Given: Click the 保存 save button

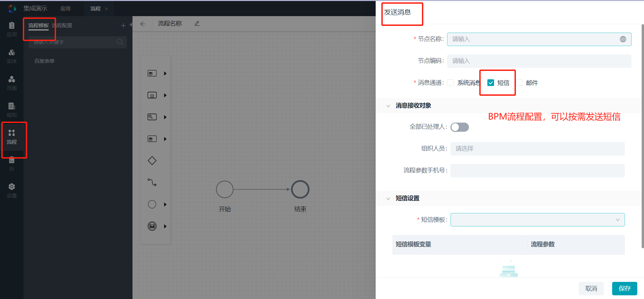Looking at the screenshot, I should pyautogui.click(x=625, y=289).
